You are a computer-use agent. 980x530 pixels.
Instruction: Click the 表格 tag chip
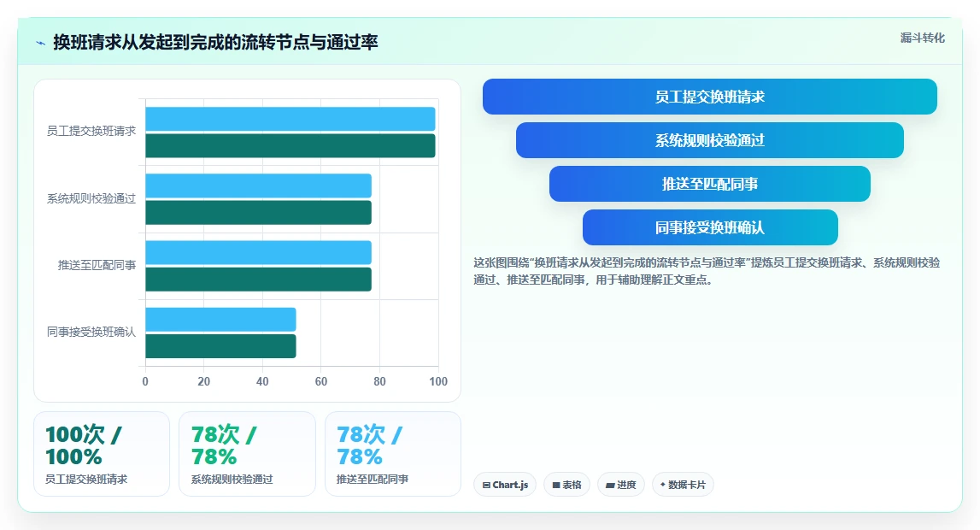[566, 485]
